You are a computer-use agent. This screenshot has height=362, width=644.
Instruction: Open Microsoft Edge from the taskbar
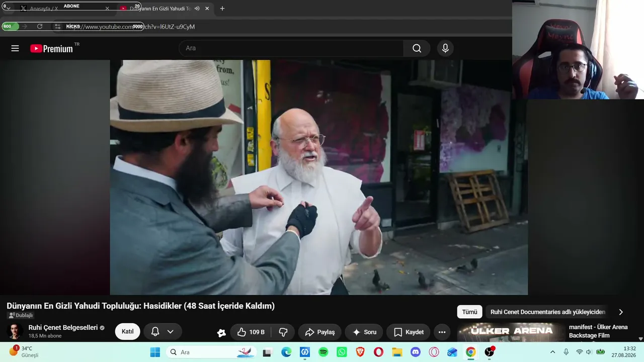(x=286, y=352)
